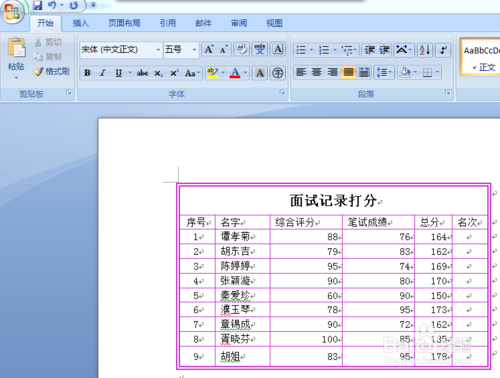
Task: Open the 审阅 ribbon tab
Action: click(x=239, y=23)
